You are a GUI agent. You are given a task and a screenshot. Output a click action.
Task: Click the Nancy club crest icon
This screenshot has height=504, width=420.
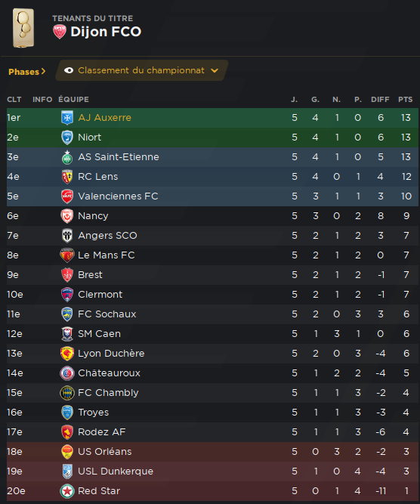[x=67, y=215]
